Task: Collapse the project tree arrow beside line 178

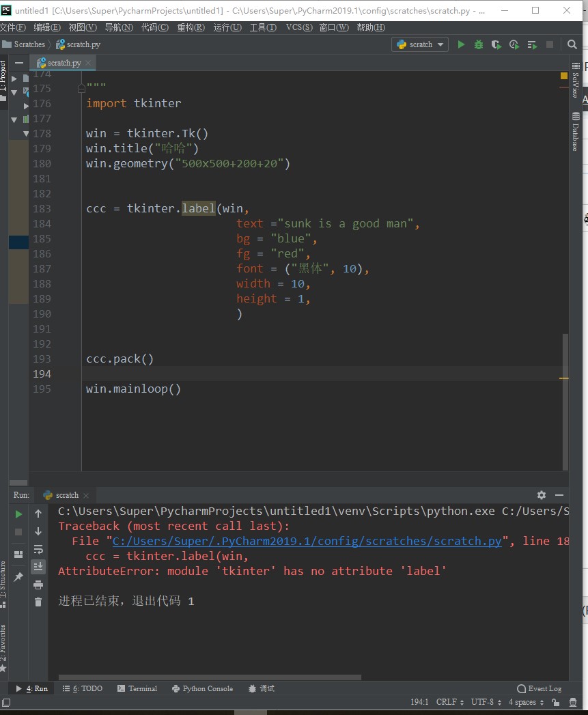Action: coord(26,134)
